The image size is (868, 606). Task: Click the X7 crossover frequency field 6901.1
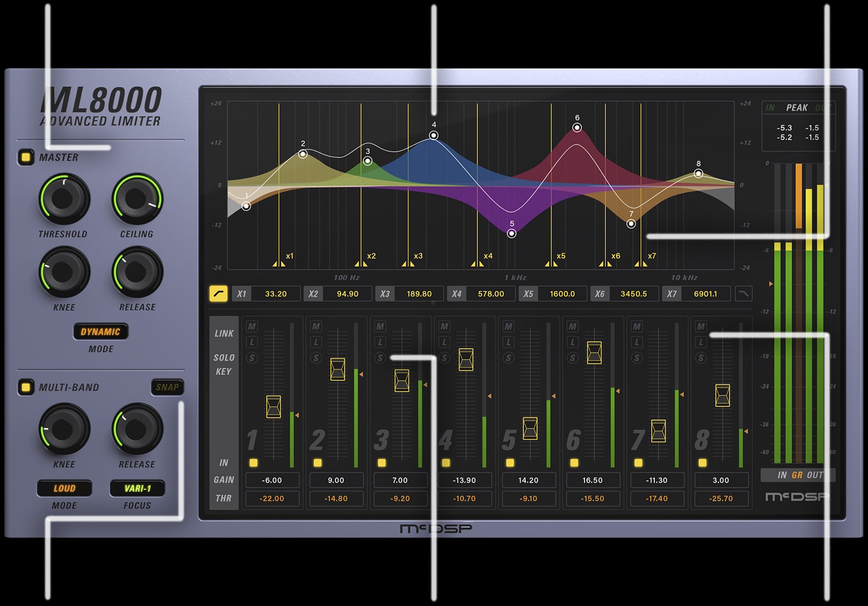(x=706, y=294)
